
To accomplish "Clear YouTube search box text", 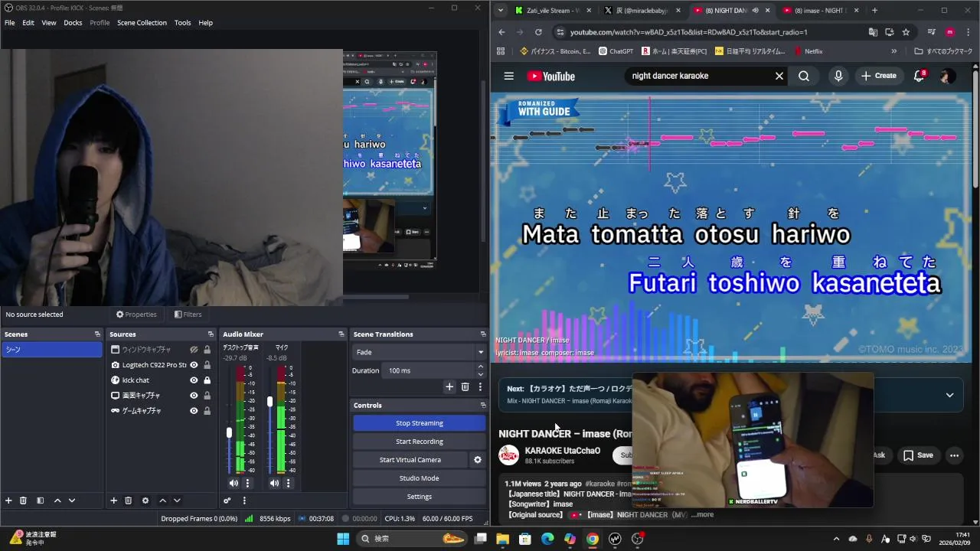I will [x=779, y=76].
